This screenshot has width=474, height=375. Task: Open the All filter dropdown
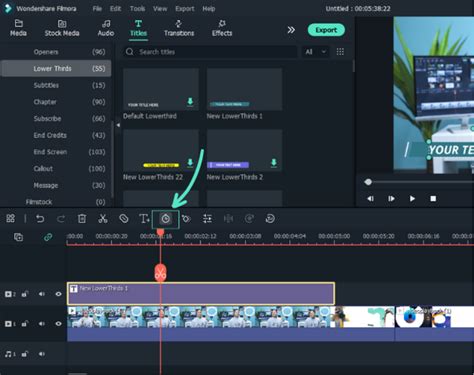[315, 52]
